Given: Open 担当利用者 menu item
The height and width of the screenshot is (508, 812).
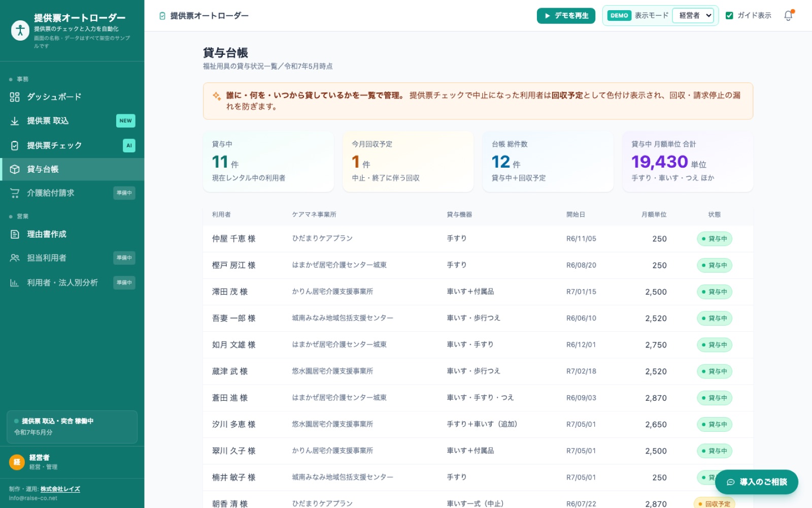Looking at the screenshot, I should pos(72,258).
